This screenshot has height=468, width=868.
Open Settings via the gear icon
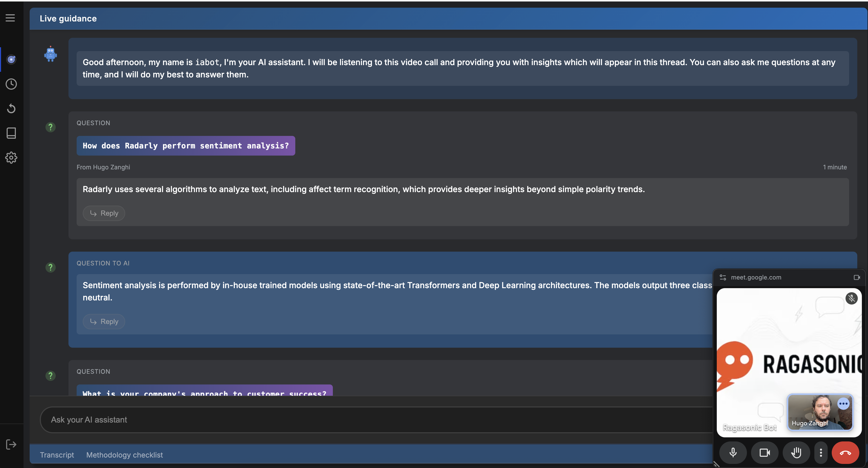pyautogui.click(x=11, y=157)
